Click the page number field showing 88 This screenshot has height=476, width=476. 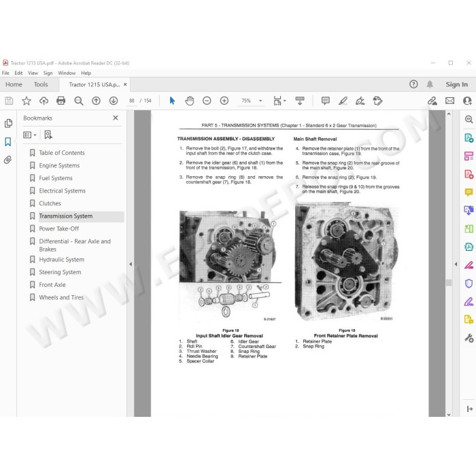click(132, 101)
